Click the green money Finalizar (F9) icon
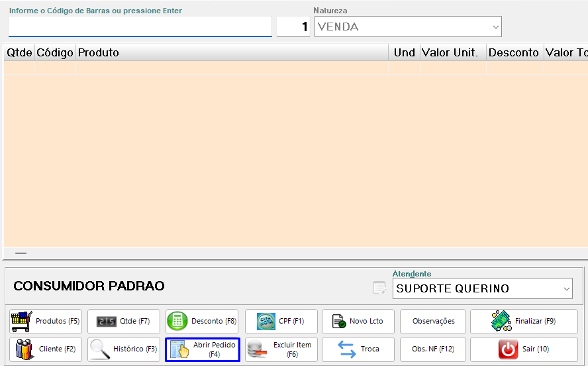 coord(501,321)
